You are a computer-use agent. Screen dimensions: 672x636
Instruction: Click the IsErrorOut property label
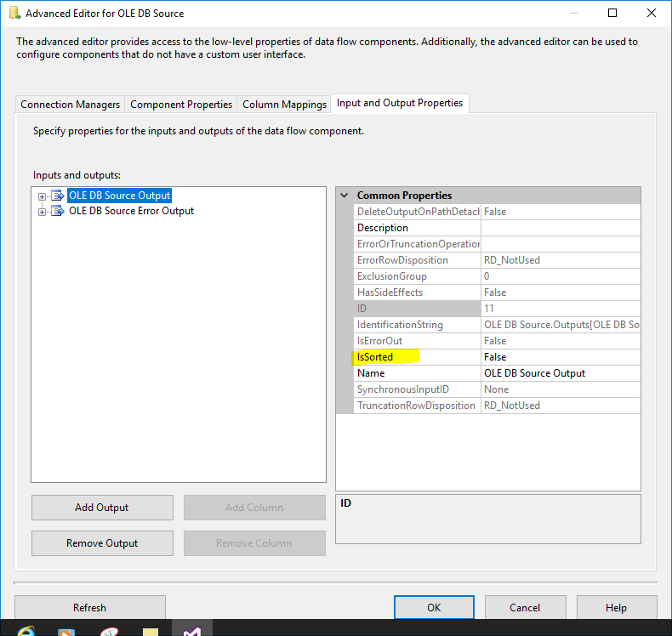379,341
